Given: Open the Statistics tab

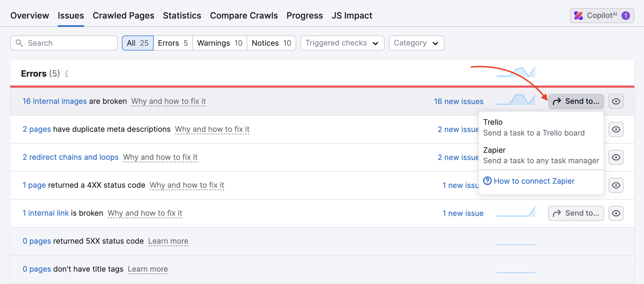Looking at the screenshot, I should pyautogui.click(x=182, y=15).
